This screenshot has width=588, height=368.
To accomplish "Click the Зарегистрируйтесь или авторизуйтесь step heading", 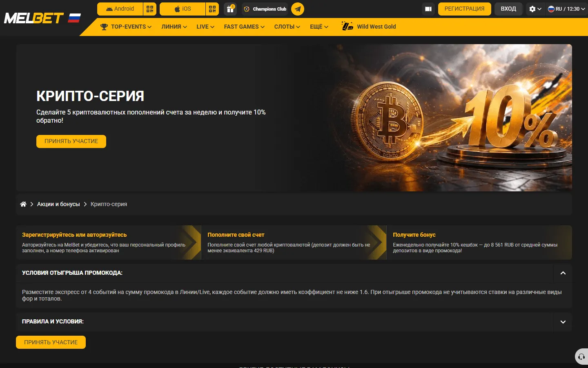I will click(74, 235).
